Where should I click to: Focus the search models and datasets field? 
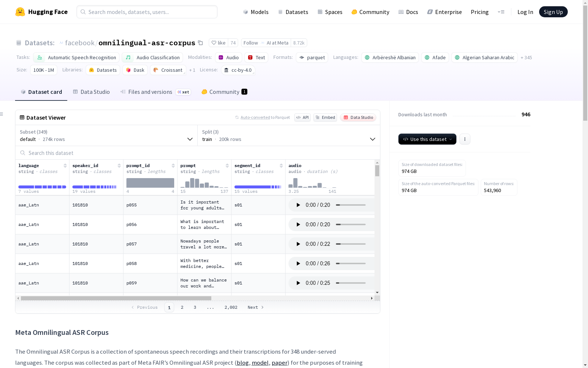tap(147, 12)
